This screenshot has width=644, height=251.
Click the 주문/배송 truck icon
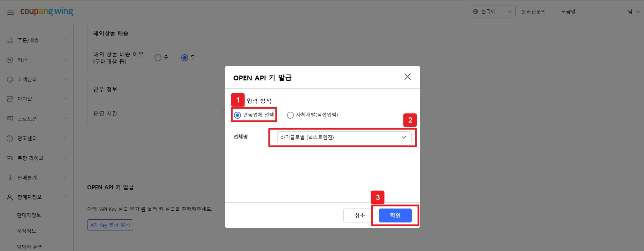tap(10, 40)
